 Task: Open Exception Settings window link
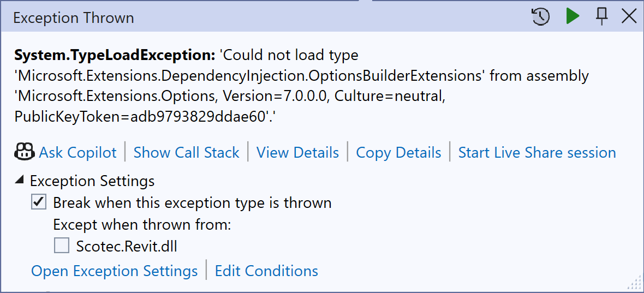[114, 271]
